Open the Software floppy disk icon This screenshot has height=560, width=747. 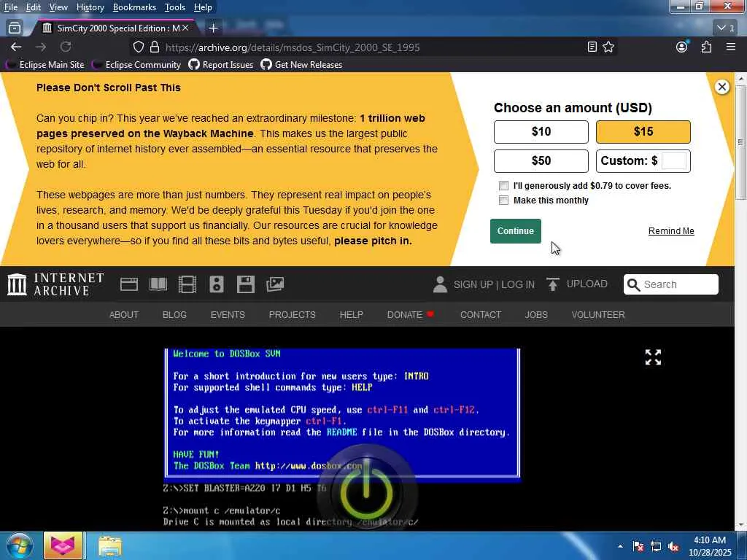[x=245, y=284]
